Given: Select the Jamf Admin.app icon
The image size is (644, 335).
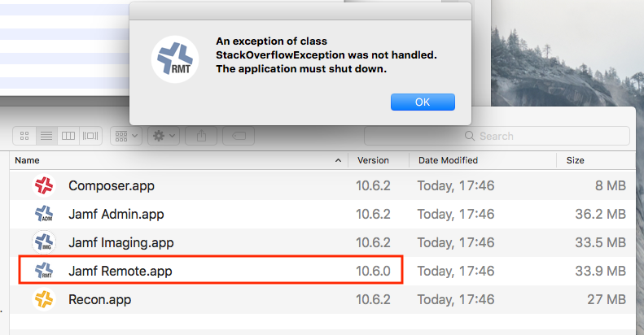Looking at the screenshot, I should point(44,214).
